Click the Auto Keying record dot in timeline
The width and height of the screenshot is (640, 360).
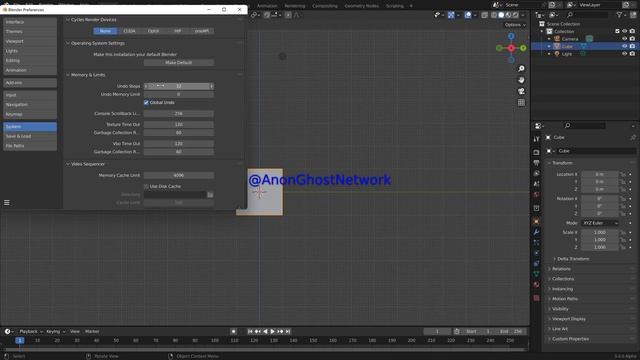coord(233,332)
